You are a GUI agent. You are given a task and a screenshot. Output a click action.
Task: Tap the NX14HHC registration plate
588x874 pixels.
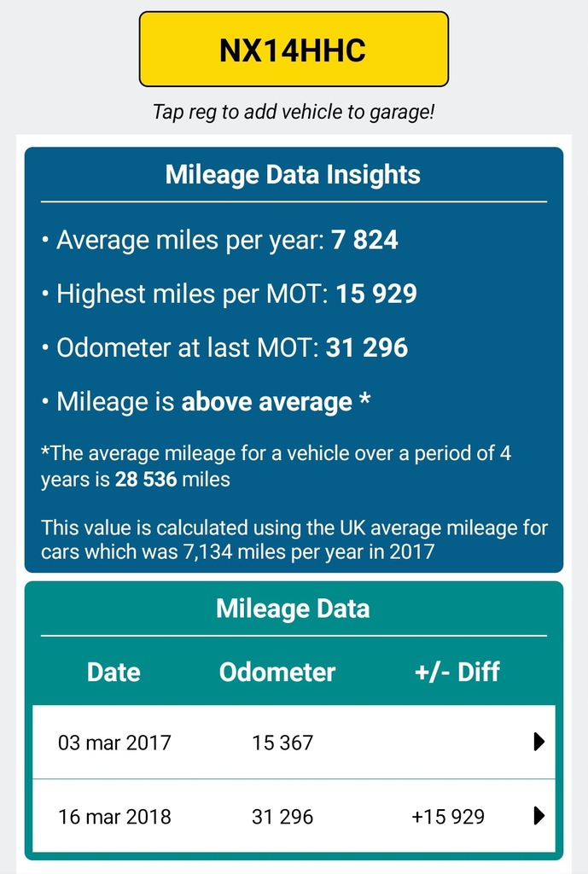coord(294,50)
